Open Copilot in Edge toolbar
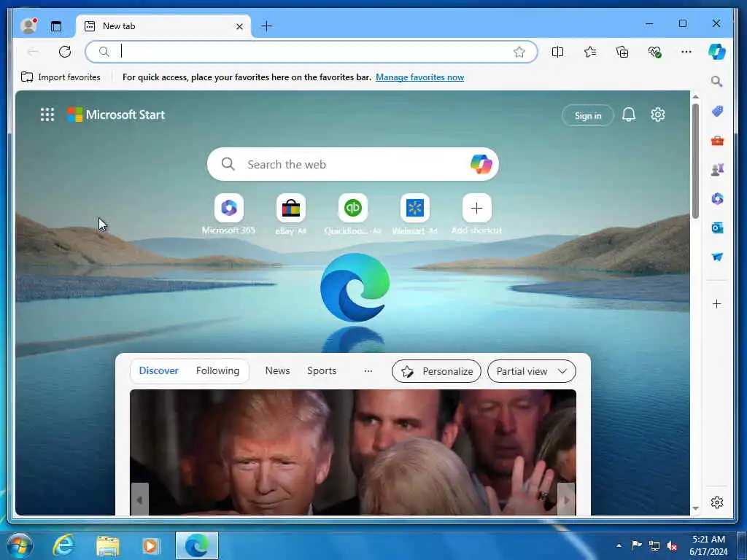 [x=716, y=52]
